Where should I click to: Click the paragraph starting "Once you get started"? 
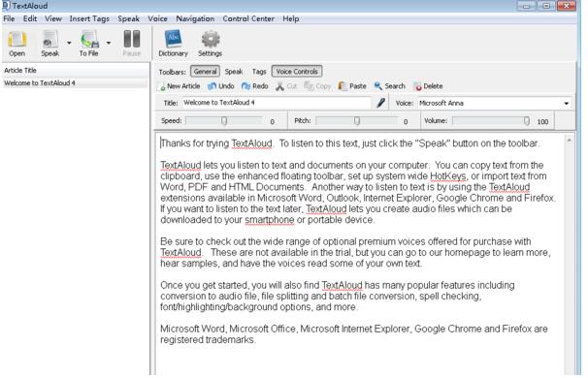338,296
